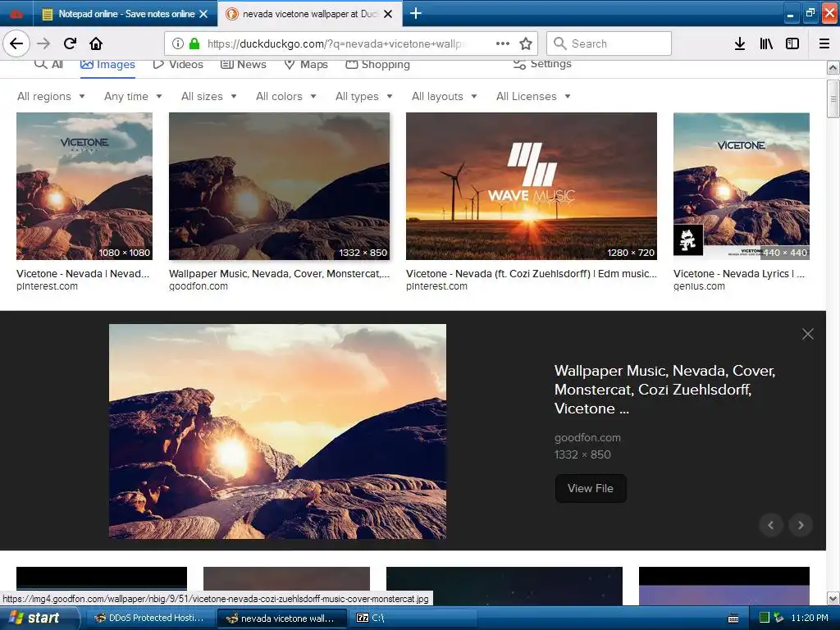The height and width of the screenshot is (630, 840).
Task: Click the 11:20 PM taskbar clock
Action: coord(810,618)
